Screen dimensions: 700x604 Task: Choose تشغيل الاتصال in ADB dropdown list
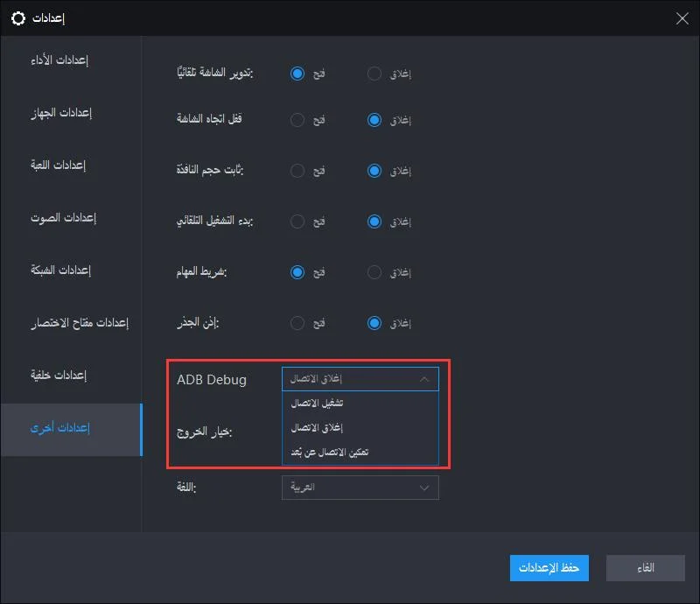(360, 403)
